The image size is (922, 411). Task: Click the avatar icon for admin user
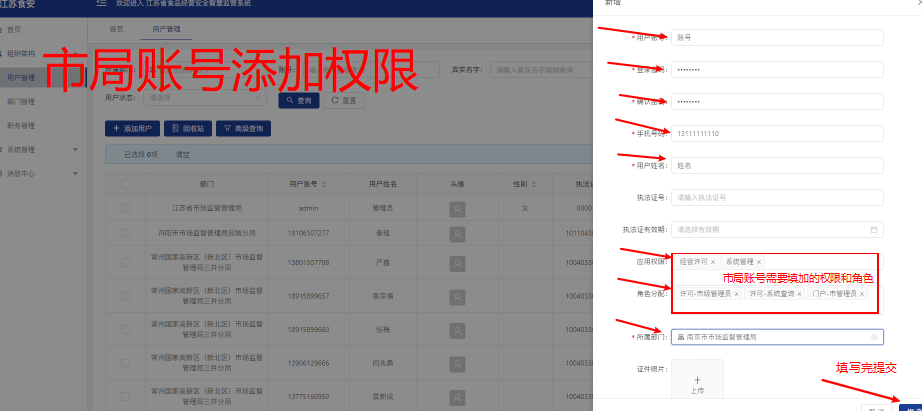458,208
